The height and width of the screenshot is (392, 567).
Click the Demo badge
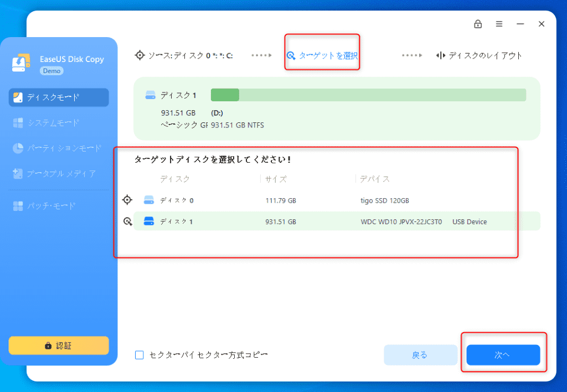(51, 71)
